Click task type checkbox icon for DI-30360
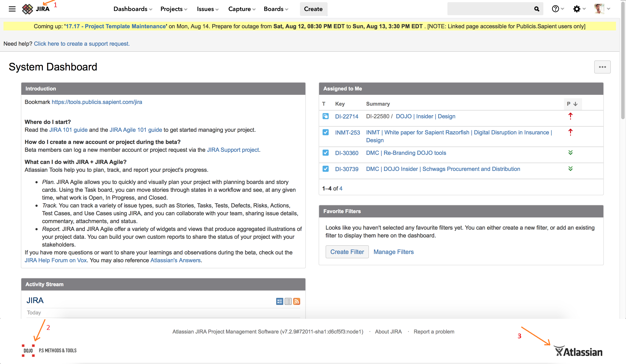 [x=325, y=152]
